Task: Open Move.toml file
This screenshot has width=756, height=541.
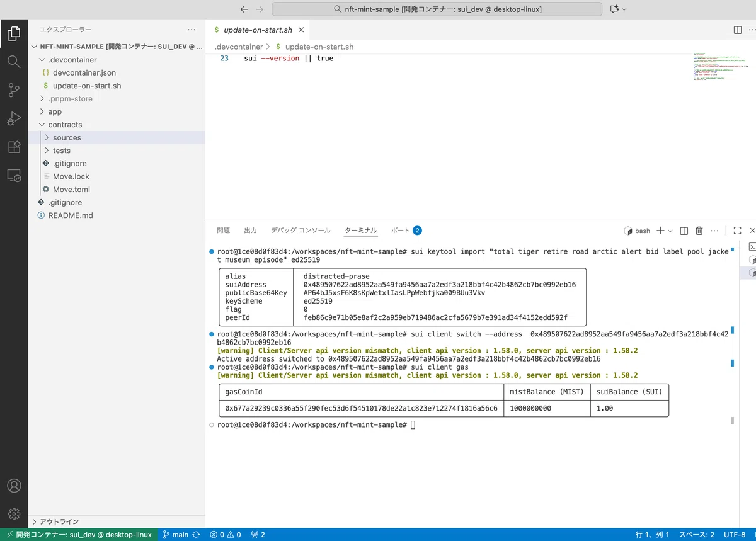Action: click(x=117, y=190)
